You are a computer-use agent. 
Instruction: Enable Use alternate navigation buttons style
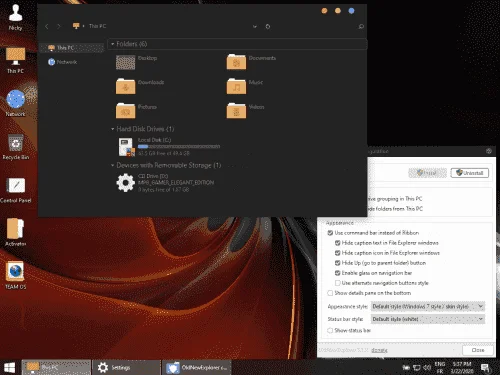[x=337, y=283]
